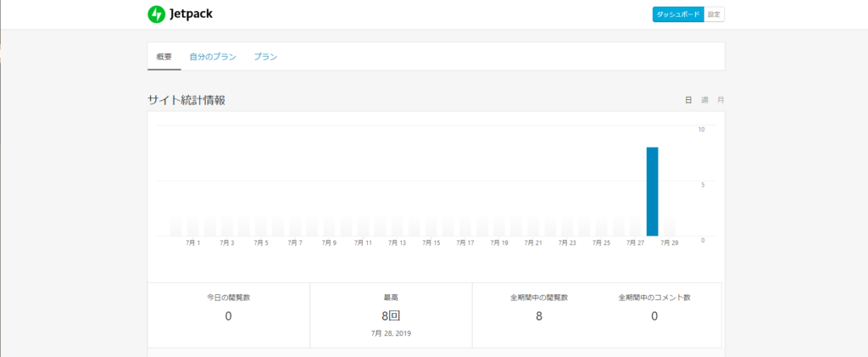Click the faint bar above 7月 29
The width and height of the screenshot is (868, 357).
(x=669, y=226)
